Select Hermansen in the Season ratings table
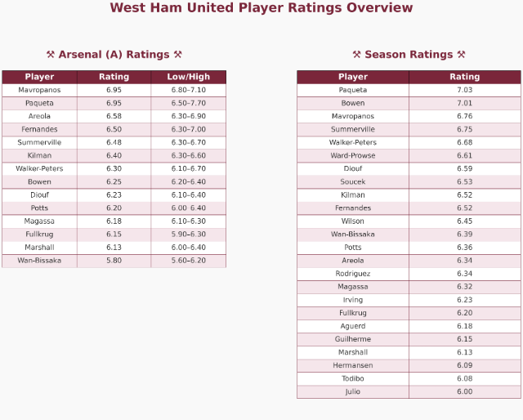This screenshot has height=420, width=523. (353, 365)
